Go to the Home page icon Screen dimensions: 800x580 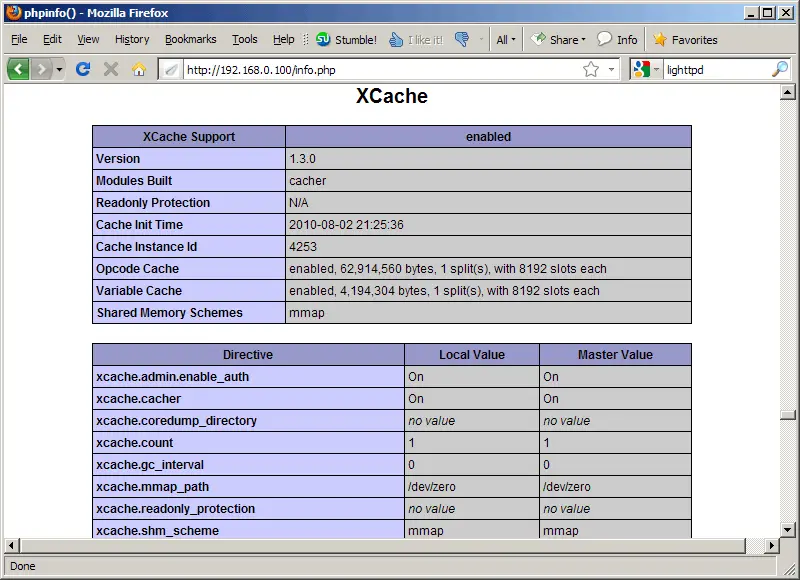pyautogui.click(x=139, y=69)
